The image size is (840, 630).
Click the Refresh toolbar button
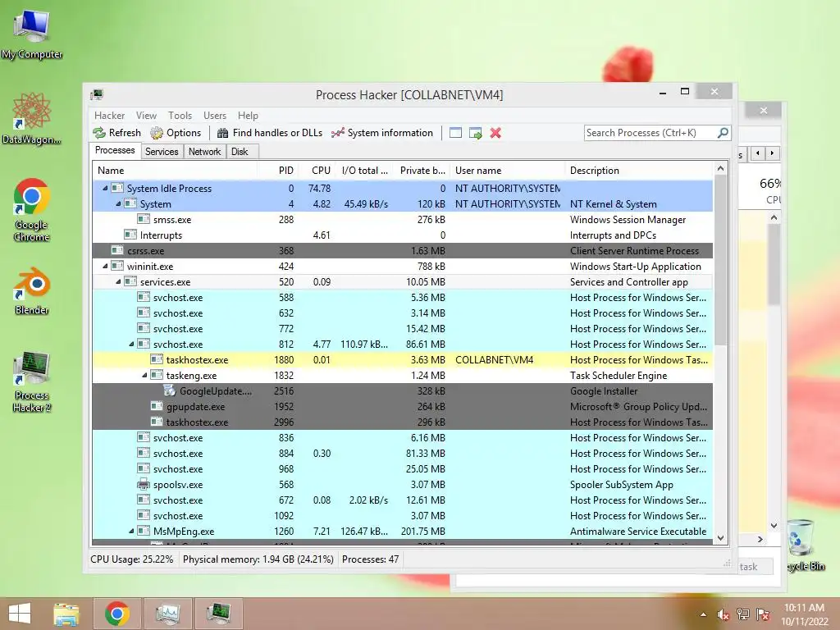(116, 133)
